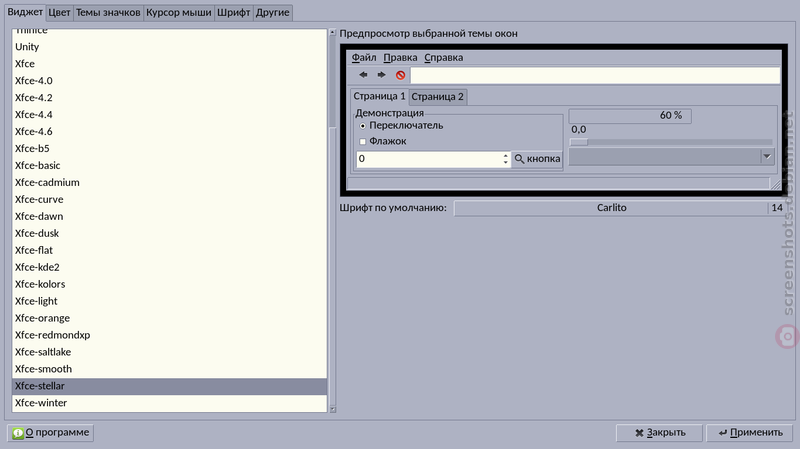800x449 pixels.
Task: Select the Xfce theme entry
Action: pos(169,64)
